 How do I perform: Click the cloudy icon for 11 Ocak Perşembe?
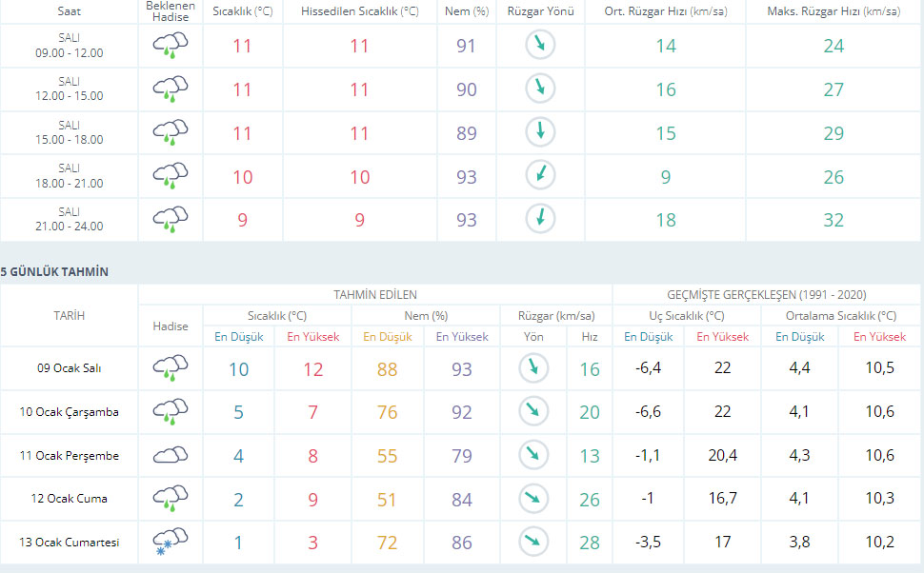[171, 455]
